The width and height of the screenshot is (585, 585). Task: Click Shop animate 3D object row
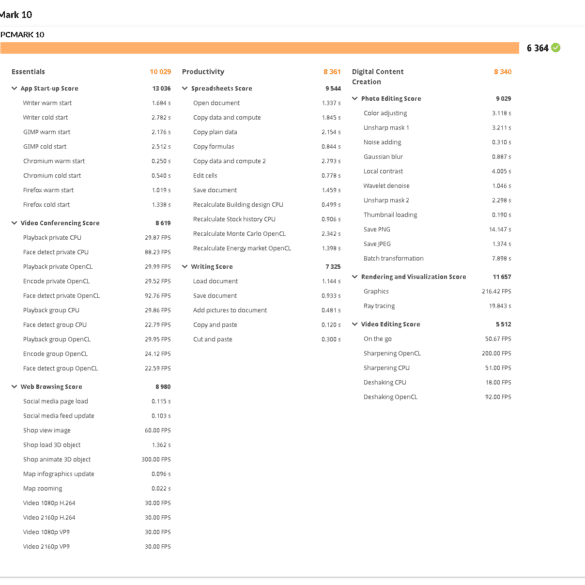click(97, 460)
